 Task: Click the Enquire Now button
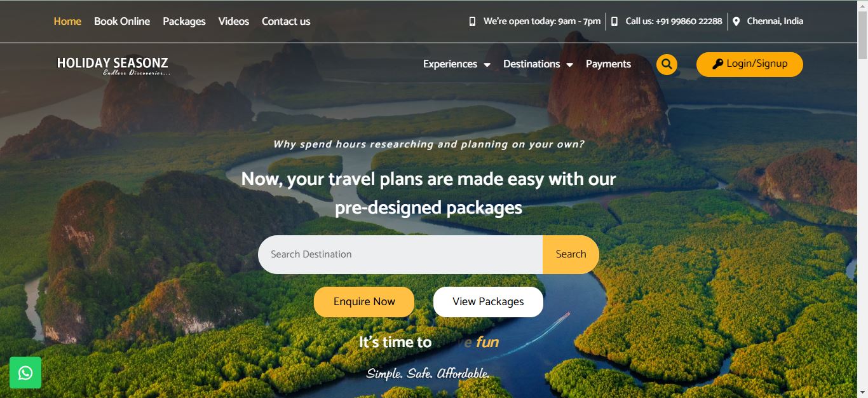pyautogui.click(x=364, y=302)
